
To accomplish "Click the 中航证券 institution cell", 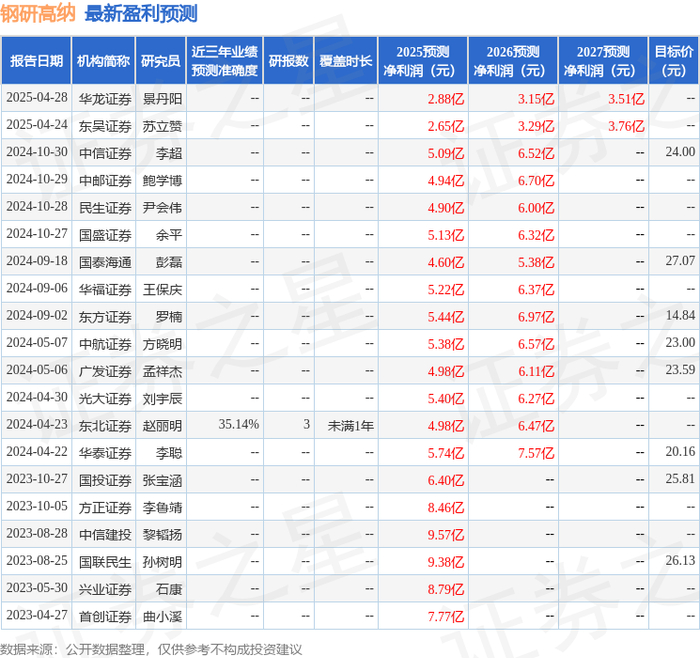I will 105,344.
